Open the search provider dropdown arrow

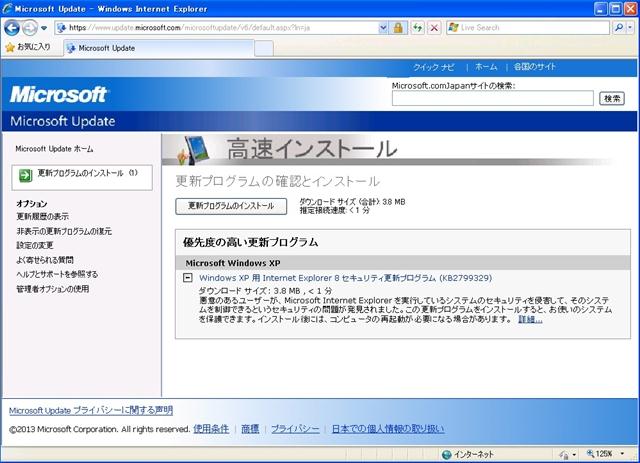631,28
